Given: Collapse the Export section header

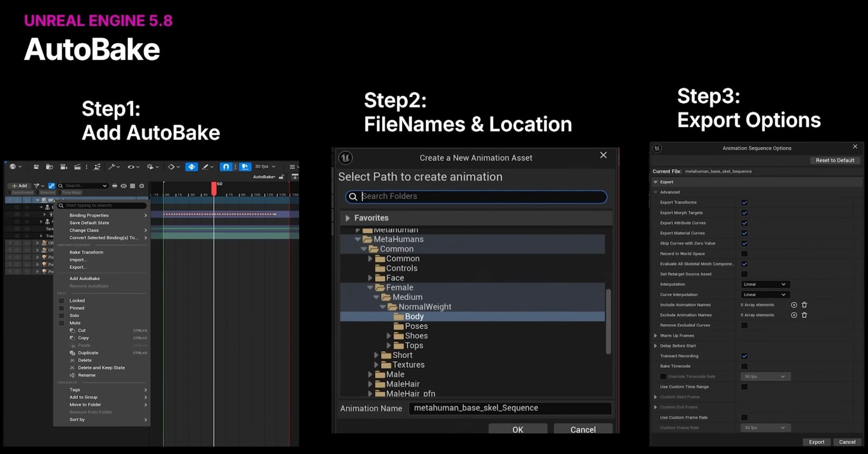Looking at the screenshot, I should 656,182.
